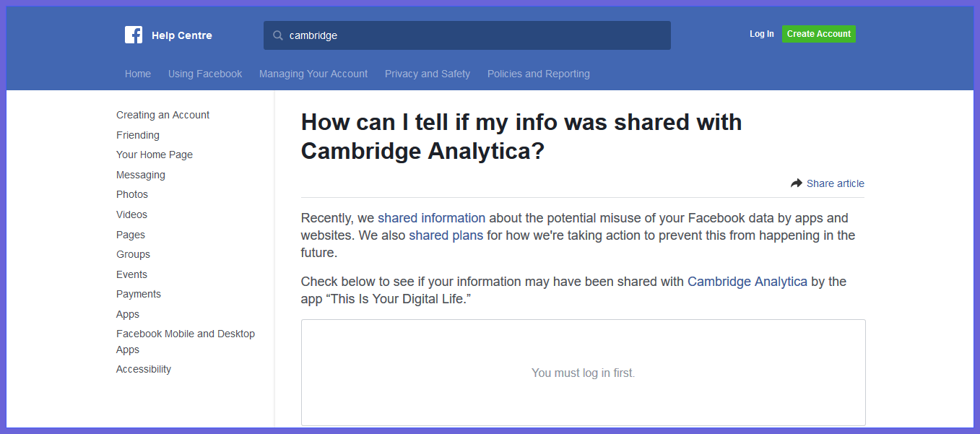Open the Messaging help topic
The image size is (980, 434).
pyautogui.click(x=141, y=175)
